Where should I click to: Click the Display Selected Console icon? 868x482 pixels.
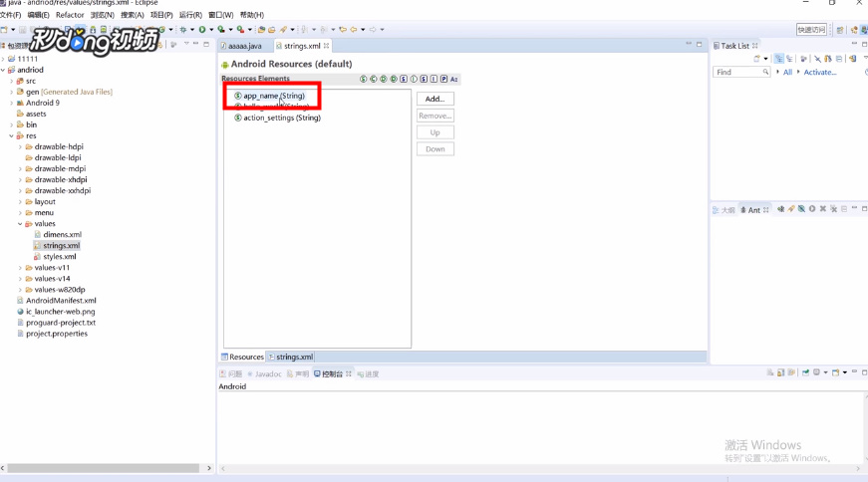(x=816, y=372)
